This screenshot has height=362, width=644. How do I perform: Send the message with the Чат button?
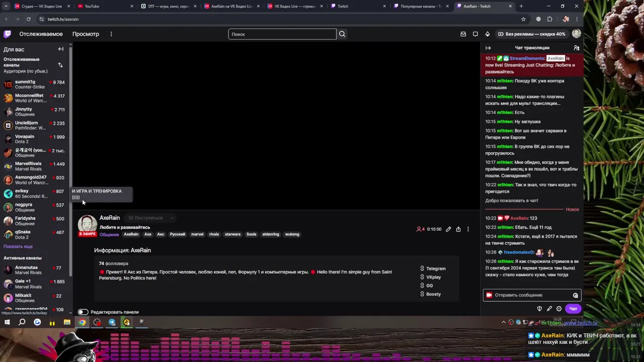coord(573,309)
